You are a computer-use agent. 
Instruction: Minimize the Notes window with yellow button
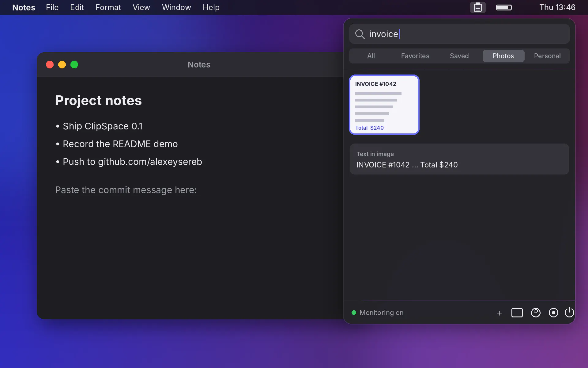(x=62, y=65)
